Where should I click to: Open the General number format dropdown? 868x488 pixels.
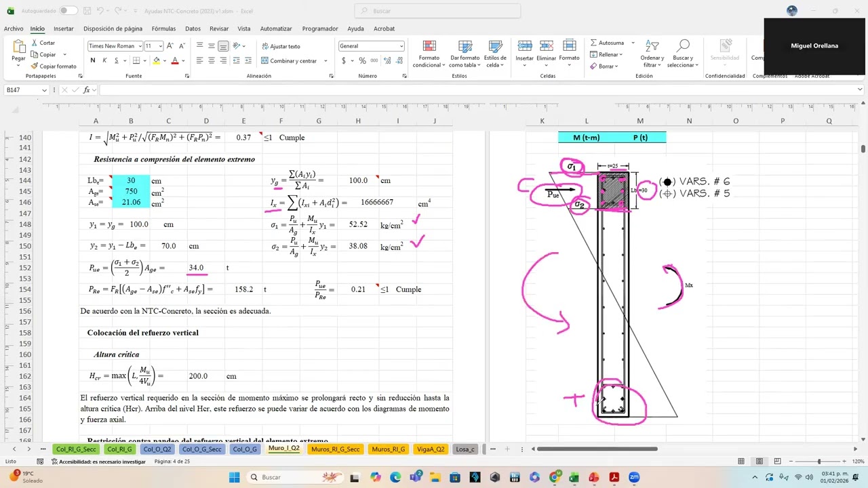coord(401,45)
